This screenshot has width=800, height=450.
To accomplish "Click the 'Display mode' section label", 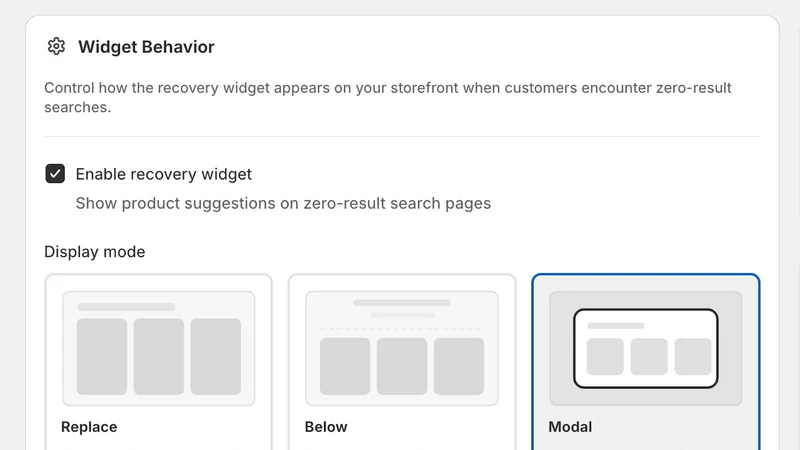I will coord(94,252).
